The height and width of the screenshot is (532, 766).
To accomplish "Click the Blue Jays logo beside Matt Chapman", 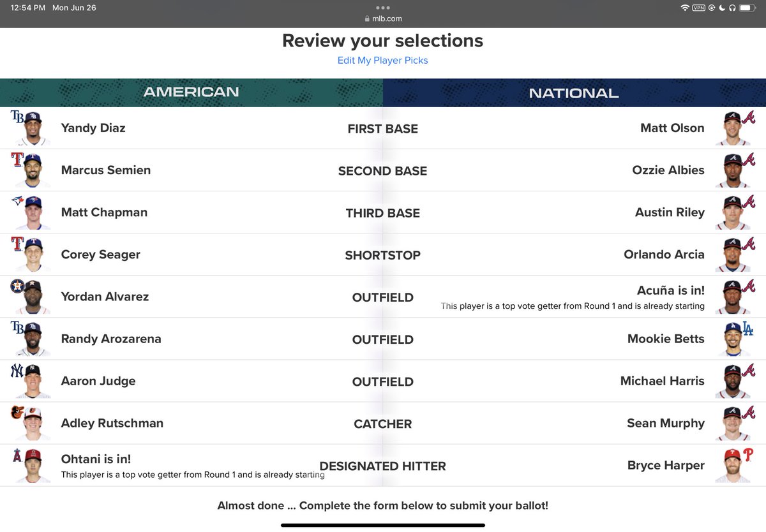I will [17, 201].
